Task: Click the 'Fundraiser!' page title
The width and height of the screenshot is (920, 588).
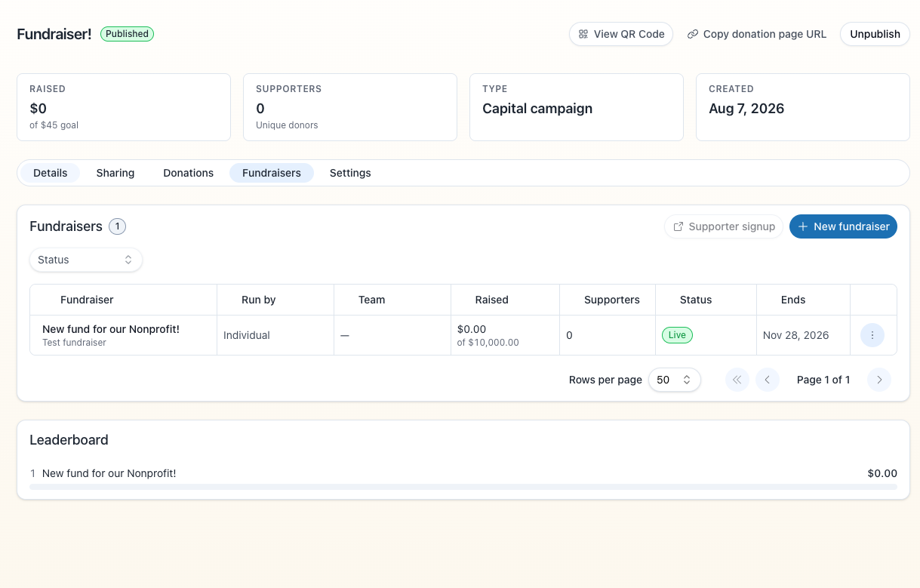Action: click(x=54, y=34)
